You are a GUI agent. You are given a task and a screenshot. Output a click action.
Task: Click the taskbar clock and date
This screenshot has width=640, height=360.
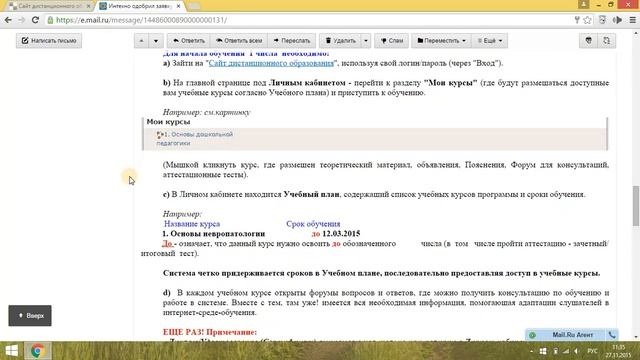click(x=618, y=351)
